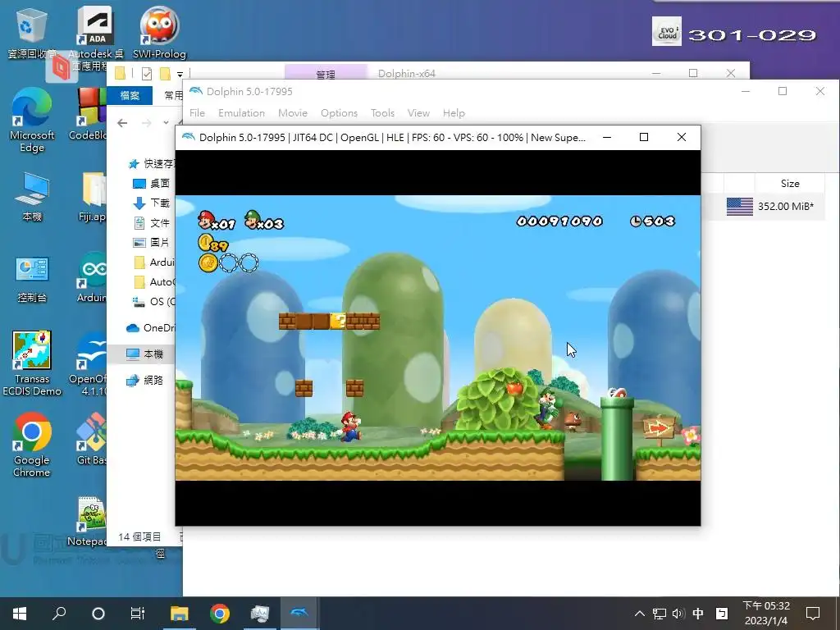Viewport: 840px width, 630px height.
Task: Open the volume tray icon
Action: point(678,614)
